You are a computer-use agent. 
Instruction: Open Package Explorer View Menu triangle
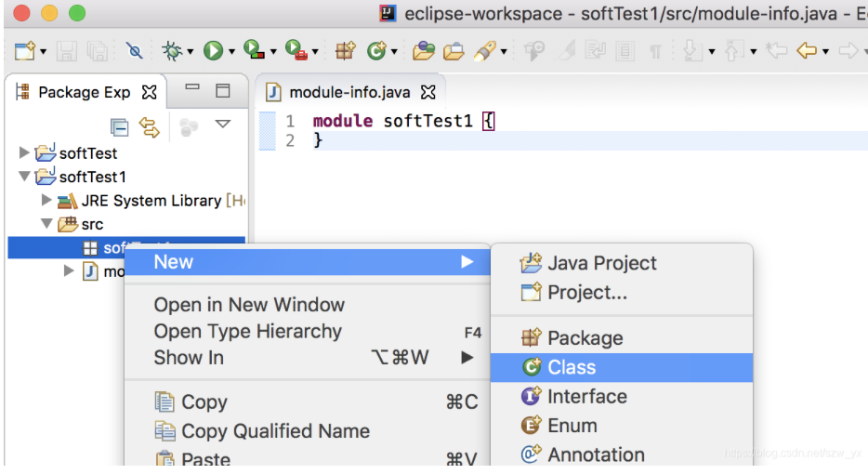tap(223, 124)
